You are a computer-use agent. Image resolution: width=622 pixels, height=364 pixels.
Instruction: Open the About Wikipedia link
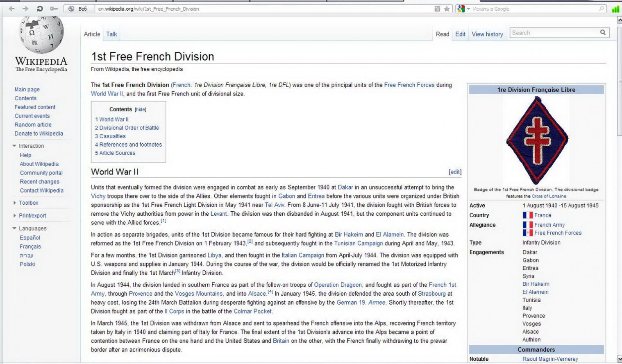39,164
